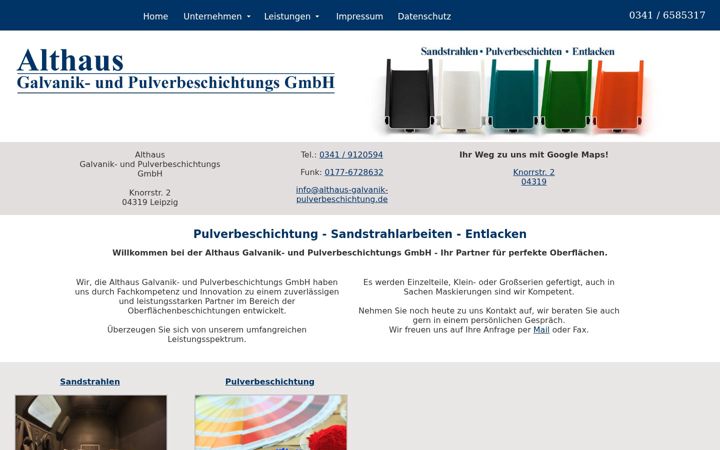
Task: Open the Sandstrahlen heading link
Action: 90,382
